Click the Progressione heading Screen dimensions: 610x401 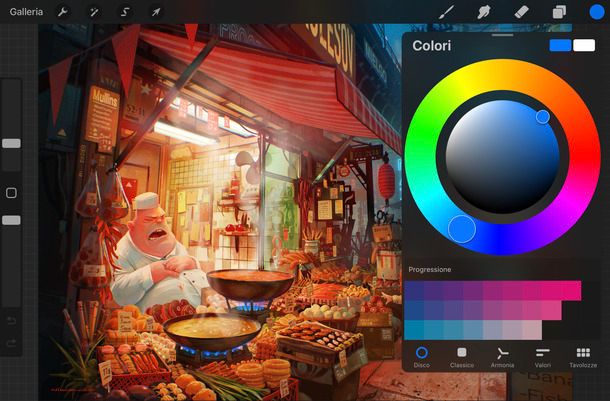pos(429,270)
